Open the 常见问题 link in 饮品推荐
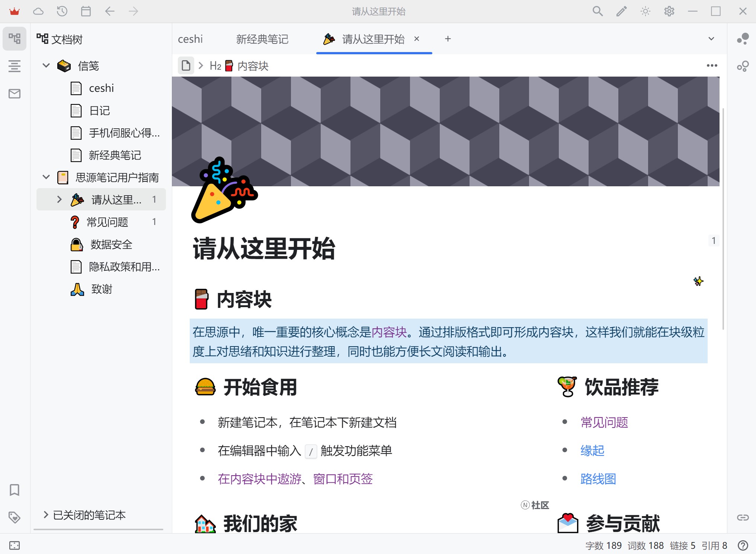 (x=604, y=422)
